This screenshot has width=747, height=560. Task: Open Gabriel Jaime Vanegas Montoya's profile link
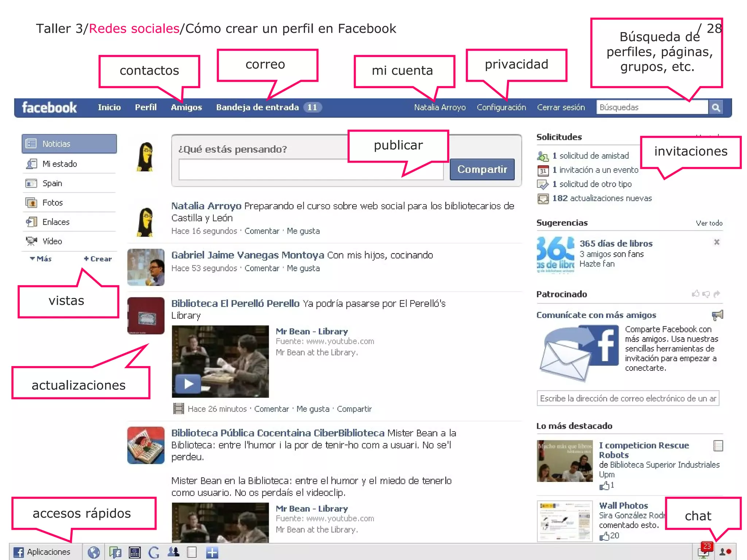(x=248, y=255)
